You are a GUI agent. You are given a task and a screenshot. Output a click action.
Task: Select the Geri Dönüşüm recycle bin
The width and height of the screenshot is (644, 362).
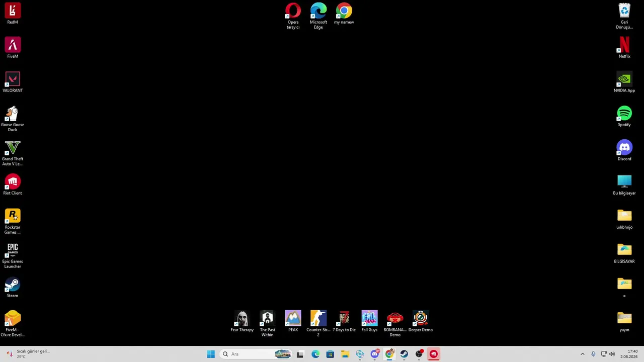624,16
